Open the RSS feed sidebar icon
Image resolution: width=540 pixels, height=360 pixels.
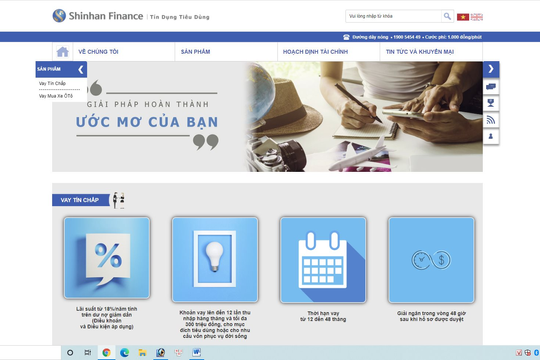(x=491, y=120)
